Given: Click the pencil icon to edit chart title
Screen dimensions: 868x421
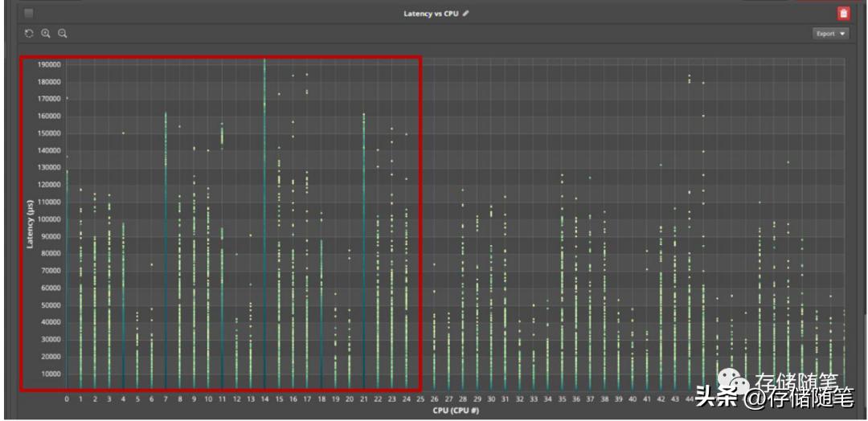Looking at the screenshot, I should 465,14.
